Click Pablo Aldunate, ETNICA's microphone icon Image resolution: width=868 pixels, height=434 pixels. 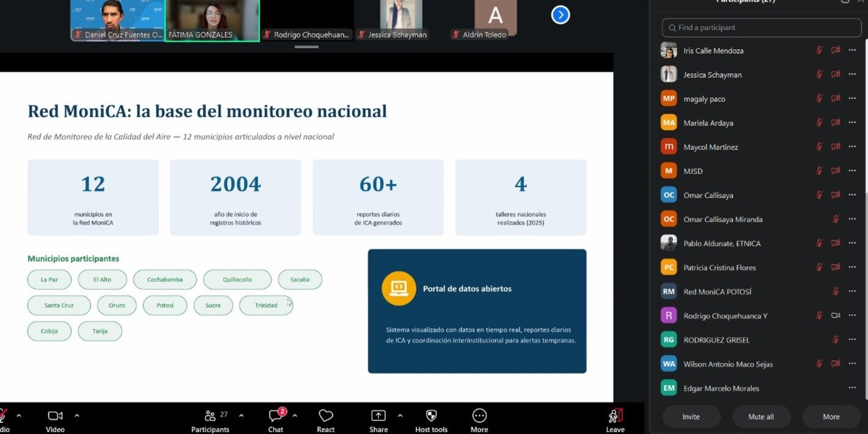819,243
